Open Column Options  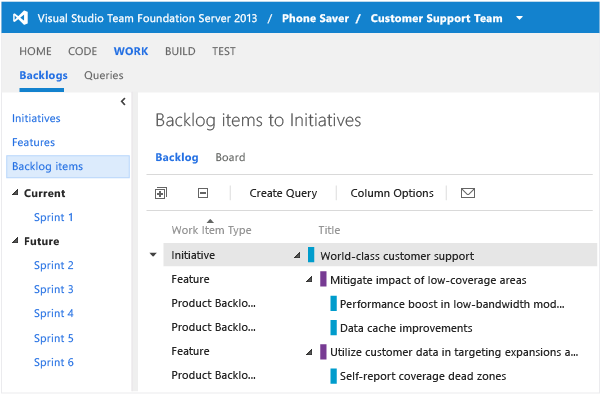click(392, 193)
